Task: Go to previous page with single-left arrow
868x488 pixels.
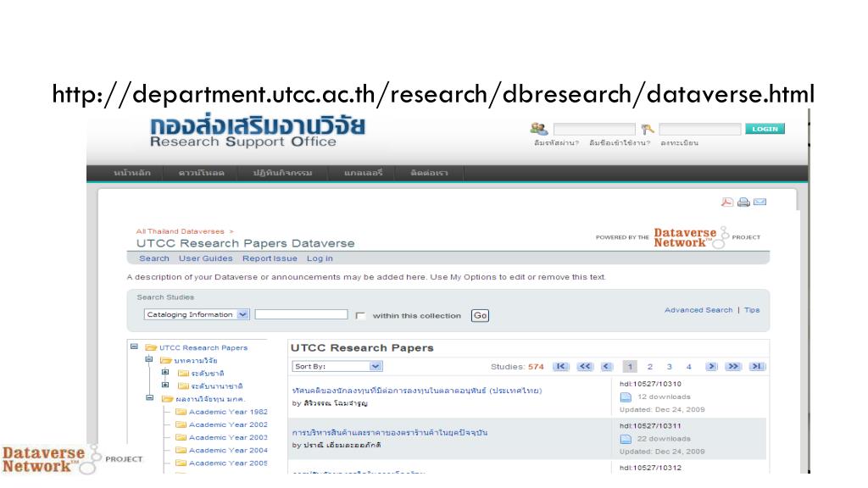Action: point(607,366)
